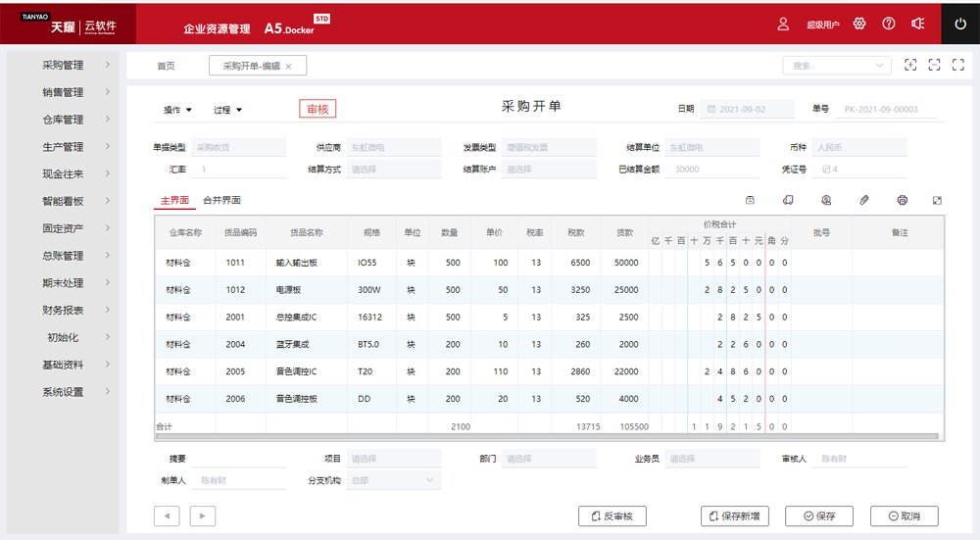Screen dimensions: 980x540
Task: Open the 操作 dropdown menu
Action: (177, 110)
